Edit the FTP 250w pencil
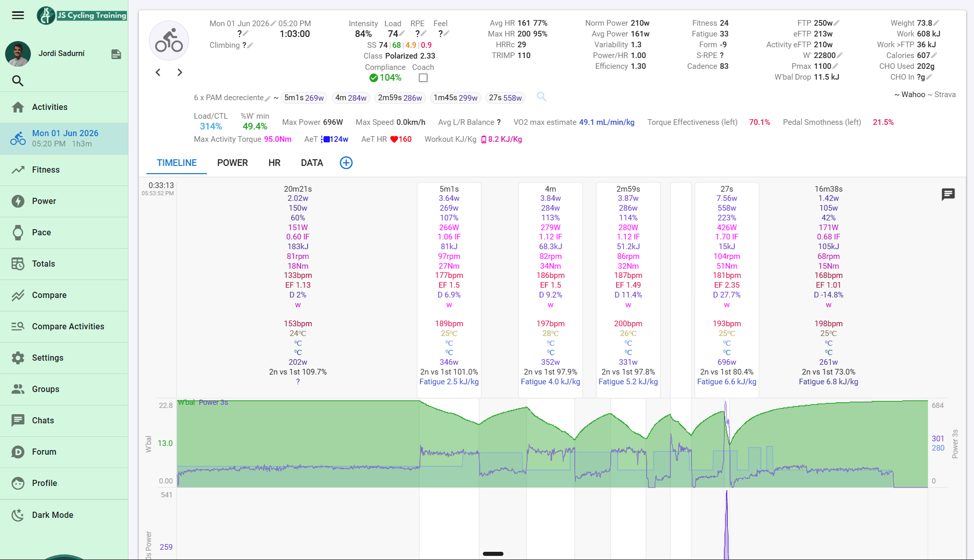This screenshot has width=974, height=560. point(836,23)
